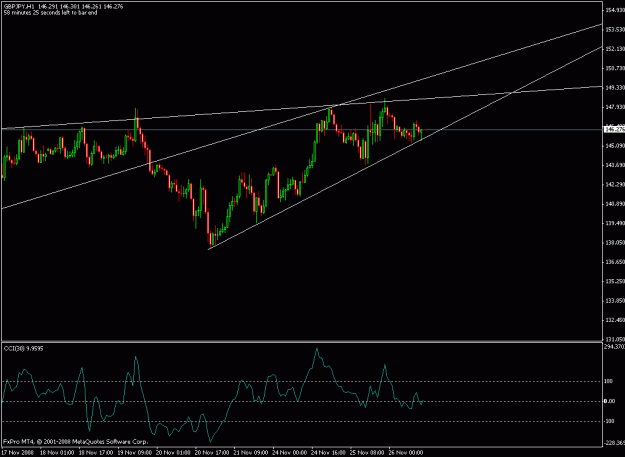625x457 pixels.
Task: Click the 139.49 price scale label
Action: pyautogui.click(x=615, y=223)
